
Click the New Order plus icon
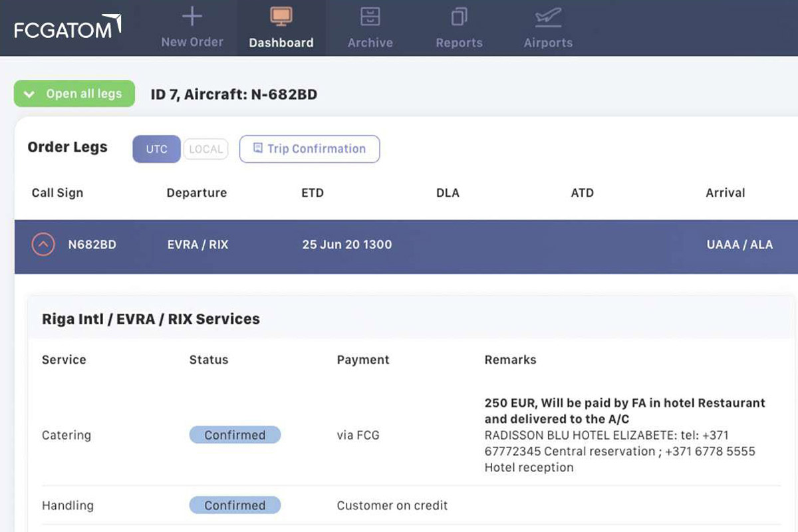192,16
